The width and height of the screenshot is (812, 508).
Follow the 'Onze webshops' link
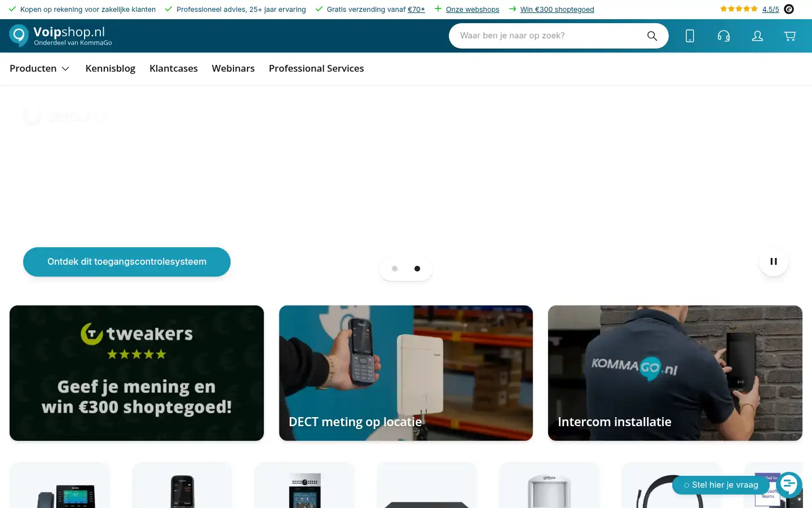point(473,10)
